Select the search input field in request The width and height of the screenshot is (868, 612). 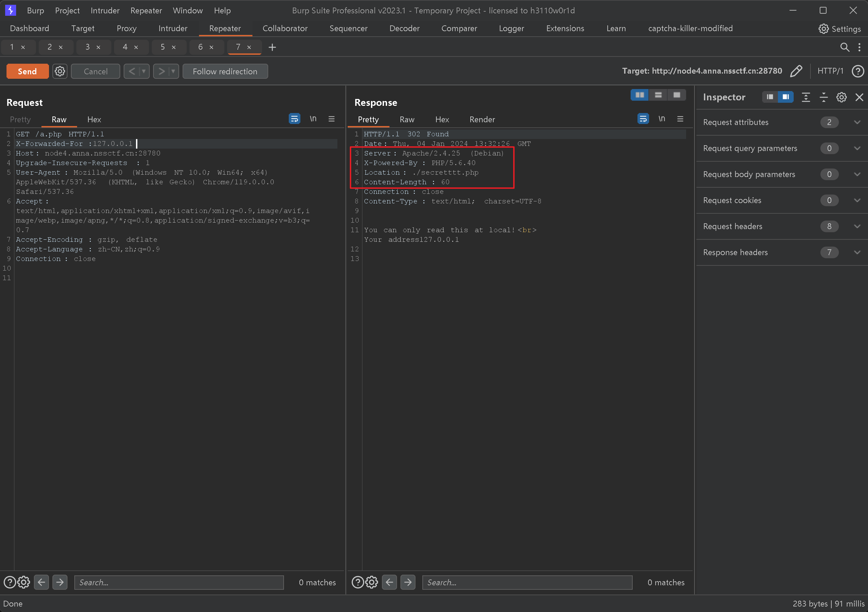pos(179,582)
